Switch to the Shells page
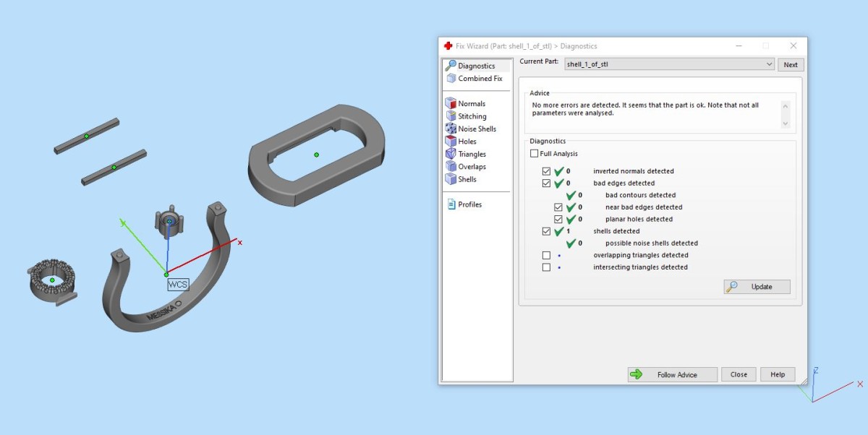 [467, 179]
